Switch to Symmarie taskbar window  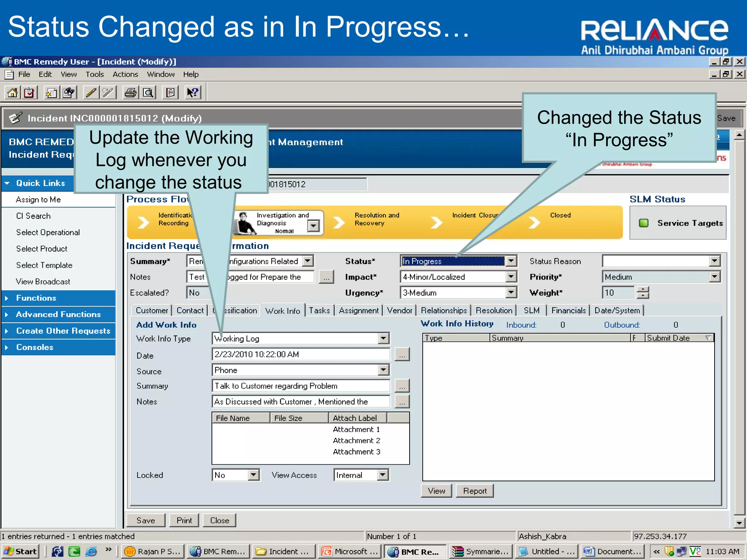[480, 552]
